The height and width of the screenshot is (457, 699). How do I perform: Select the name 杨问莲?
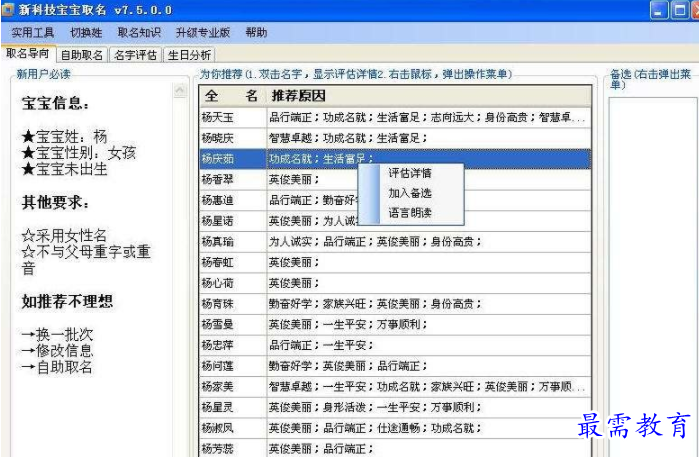218,366
